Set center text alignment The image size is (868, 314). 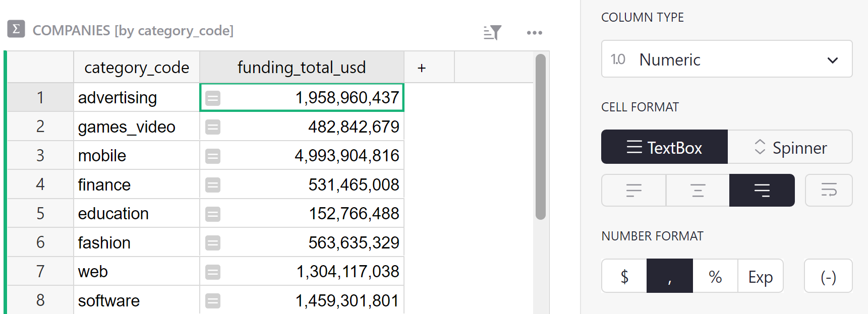click(x=698, y=191)
